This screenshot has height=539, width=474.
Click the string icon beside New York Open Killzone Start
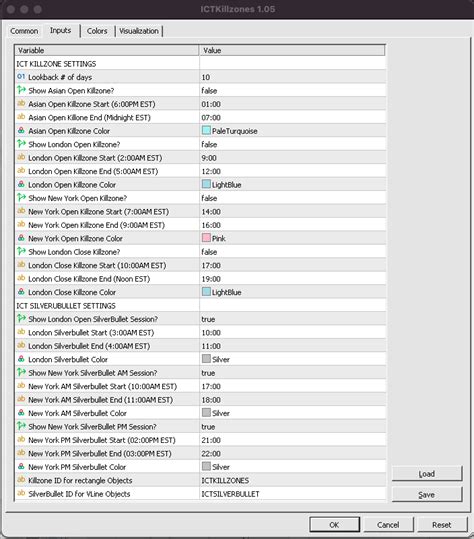click(x=21, y=211)
